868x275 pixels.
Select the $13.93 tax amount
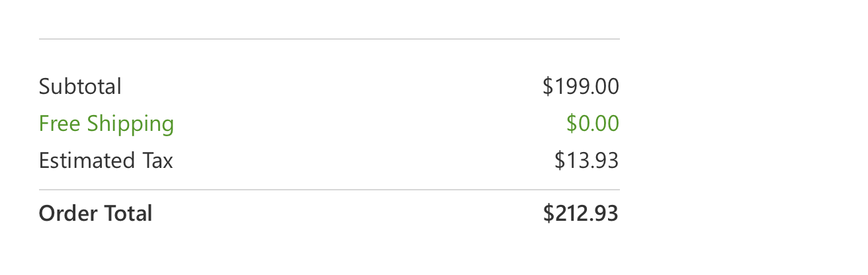(x=587, y=161)
